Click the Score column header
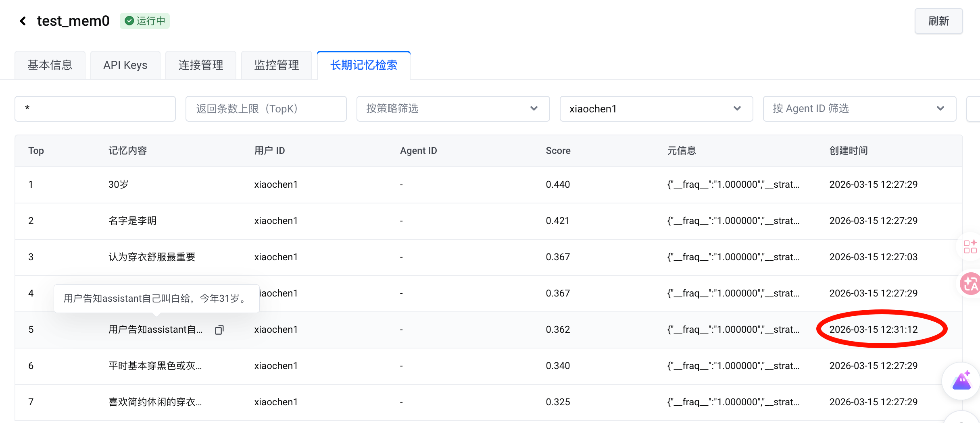980x423 pixels. point(558,151)
